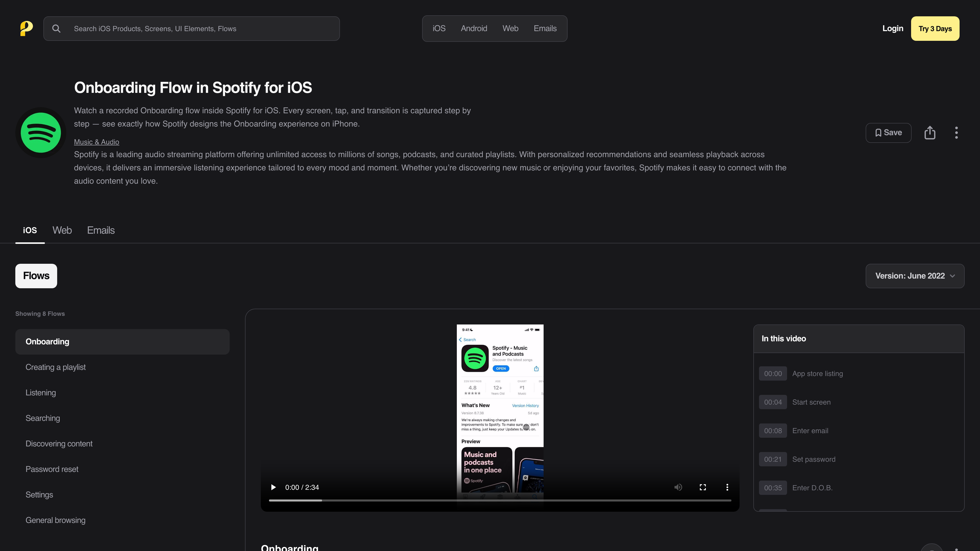Click the yellow P site logo

point(26,29)
